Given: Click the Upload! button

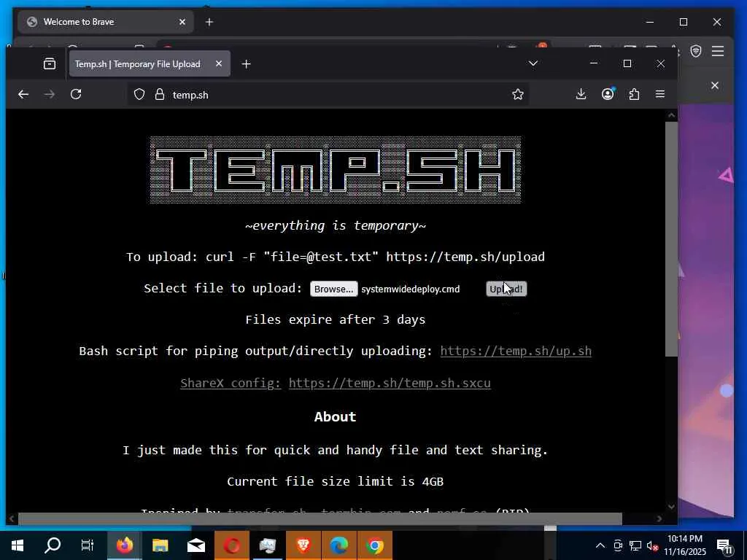Looking at the screenshot, I should [506, 289].
